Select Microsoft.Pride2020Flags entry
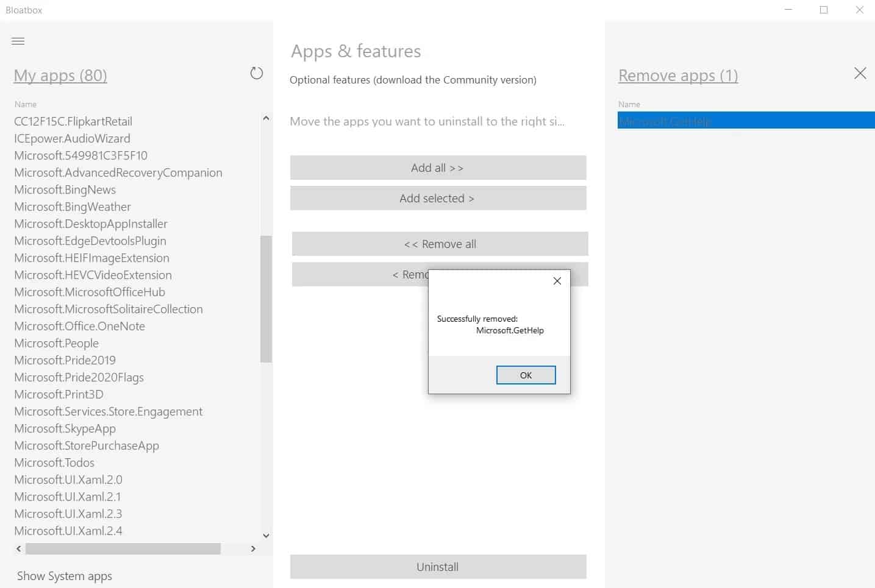The height and width of the screenshot is (588, 875). (79, 377)
